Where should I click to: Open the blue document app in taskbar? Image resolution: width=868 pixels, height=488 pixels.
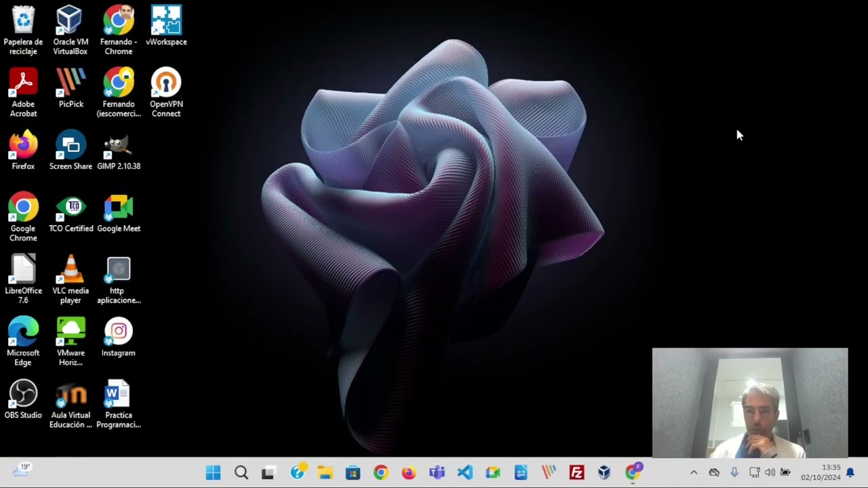pyautogui.click(x=520, y=472)
